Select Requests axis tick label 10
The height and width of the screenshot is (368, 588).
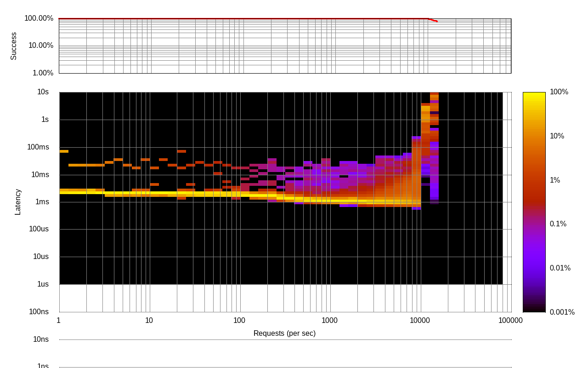(149, 321)
